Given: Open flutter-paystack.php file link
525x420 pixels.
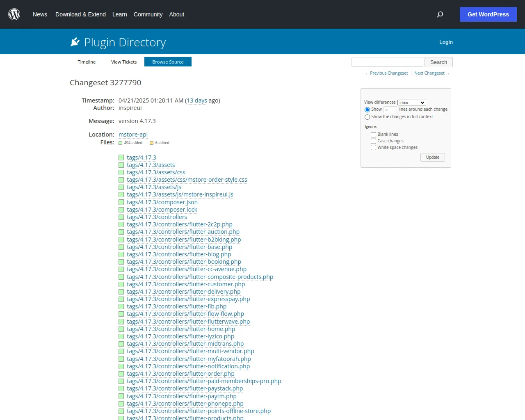Looking at the screenshot, I should pos(185,388).
